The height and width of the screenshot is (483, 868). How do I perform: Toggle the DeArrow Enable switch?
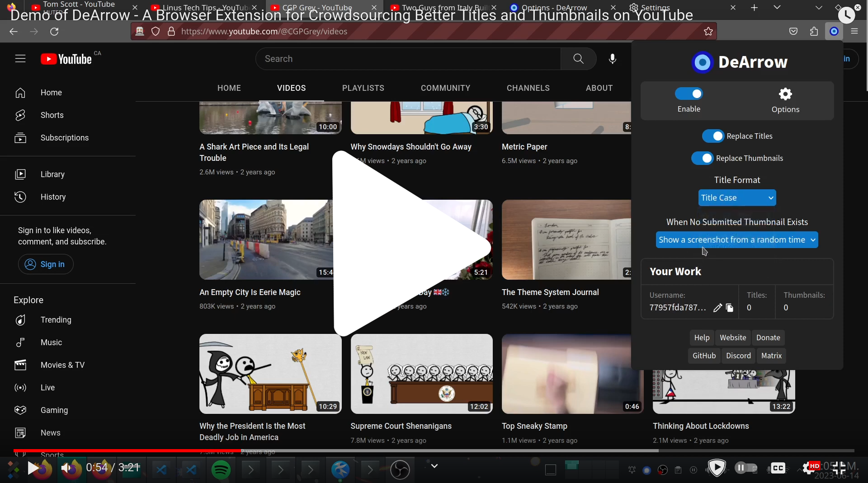click(x=689, y=94)
